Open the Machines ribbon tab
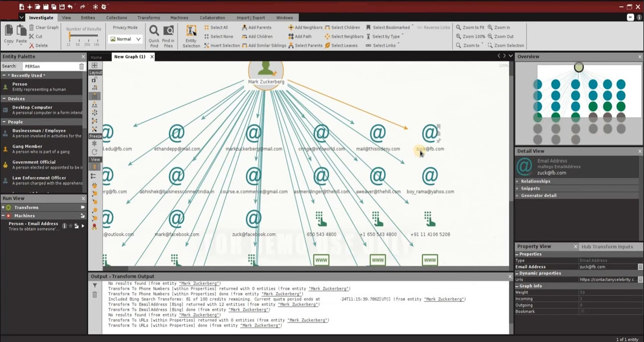This screenshot has width=644, height=342. (179, 18)
